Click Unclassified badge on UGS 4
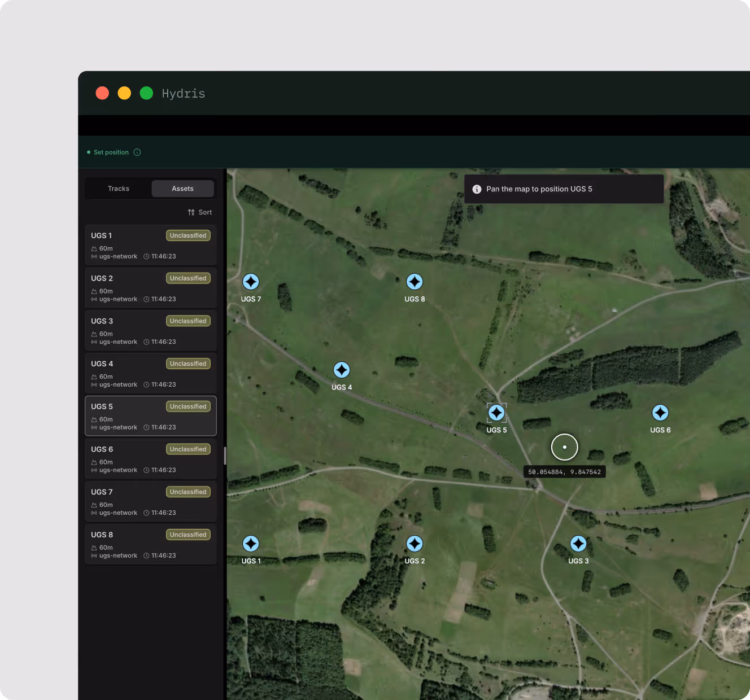 coord(188,364)
